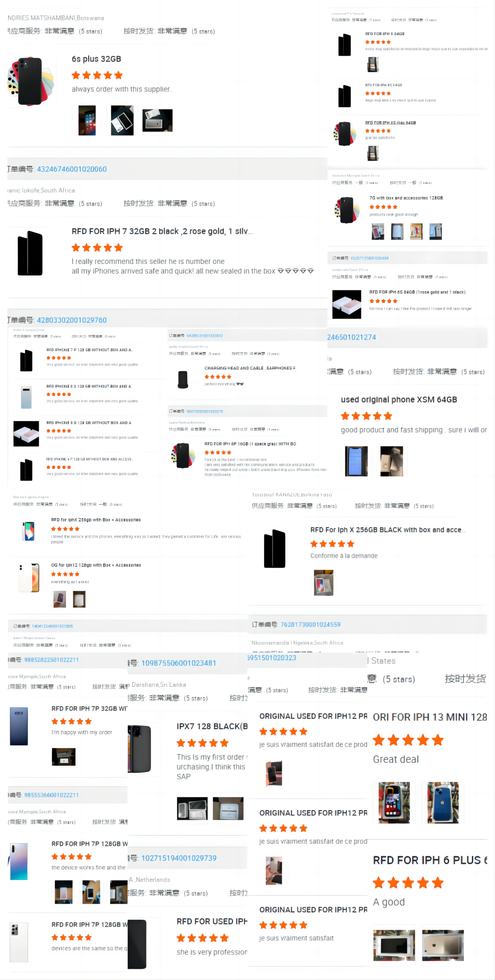View the blue iPhone back photo under 13 MINI
495x980 pixels.
(443, 803)
